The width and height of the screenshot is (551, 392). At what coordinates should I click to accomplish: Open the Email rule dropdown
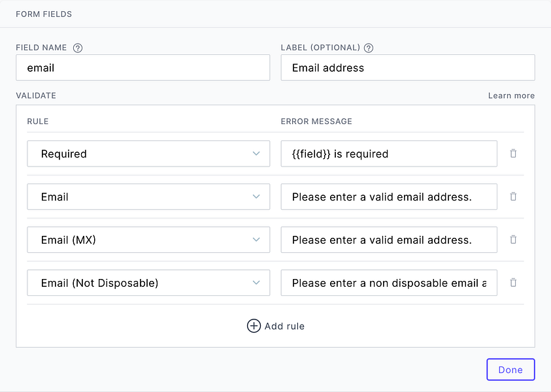[148, 197]
